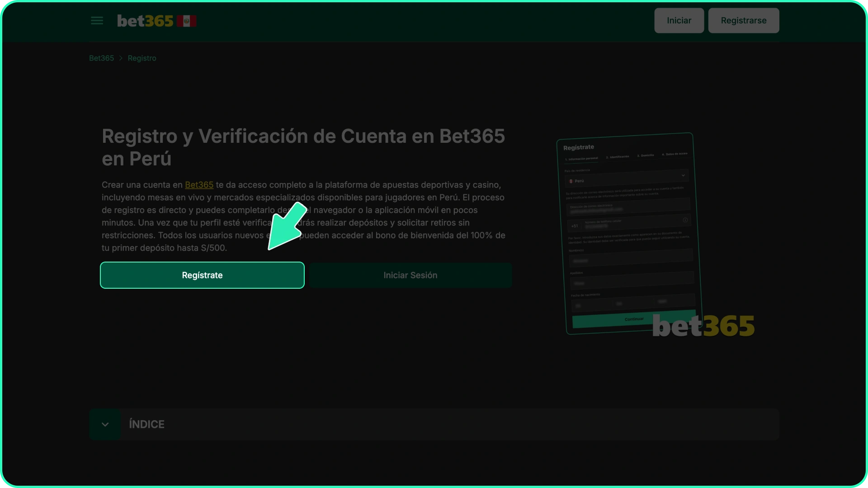
Task: Click the bet365 logo in the header
Action: click(145, 21)
